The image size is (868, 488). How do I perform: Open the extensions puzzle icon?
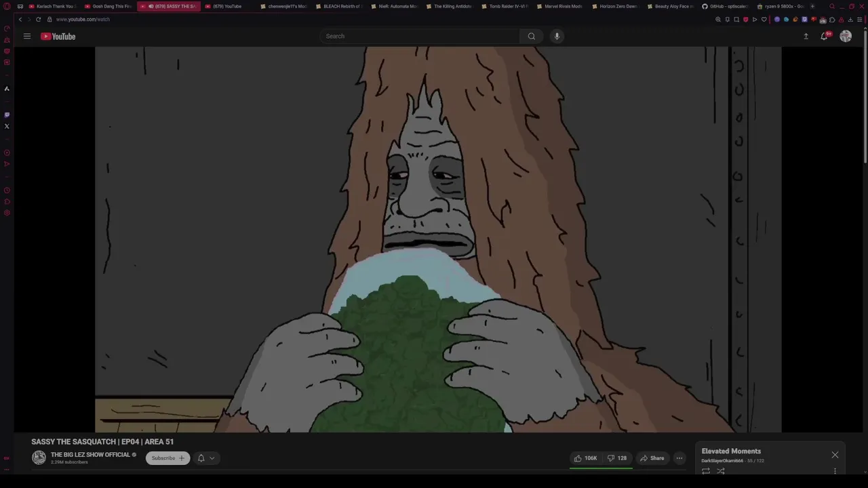(x=832, y=19)
